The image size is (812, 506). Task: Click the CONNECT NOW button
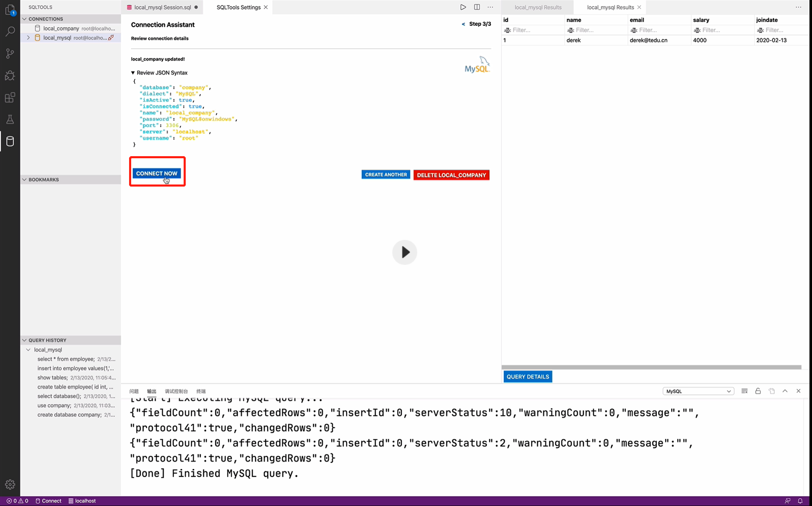pos(156,172)
